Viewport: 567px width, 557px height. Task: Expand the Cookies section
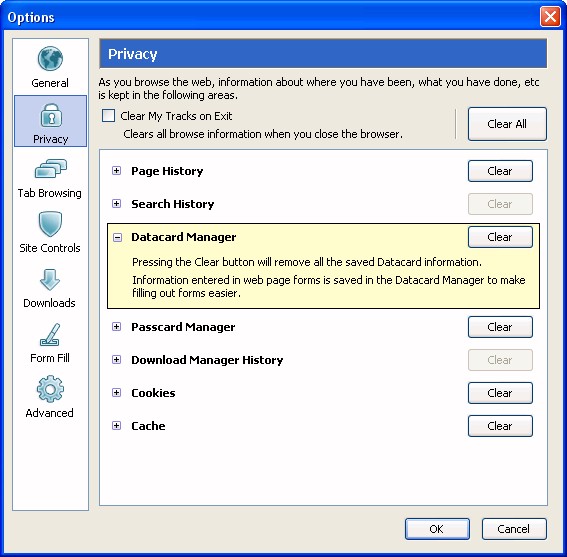116,392
